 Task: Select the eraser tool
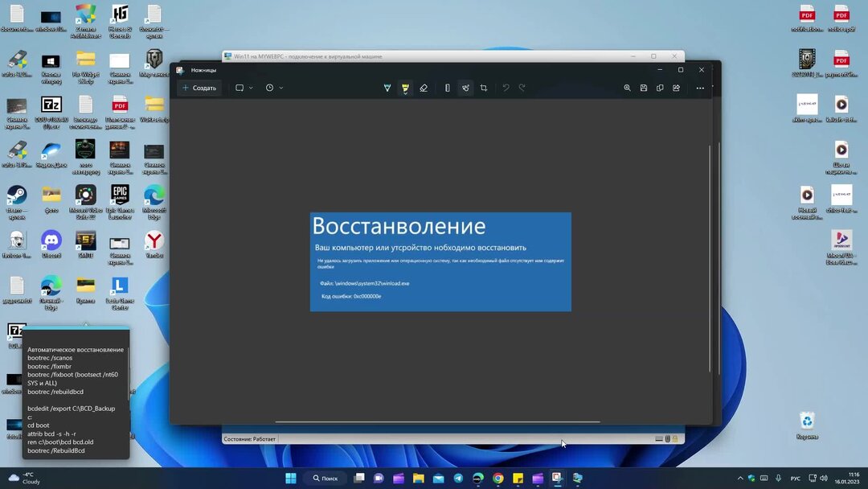coord(424,88)
